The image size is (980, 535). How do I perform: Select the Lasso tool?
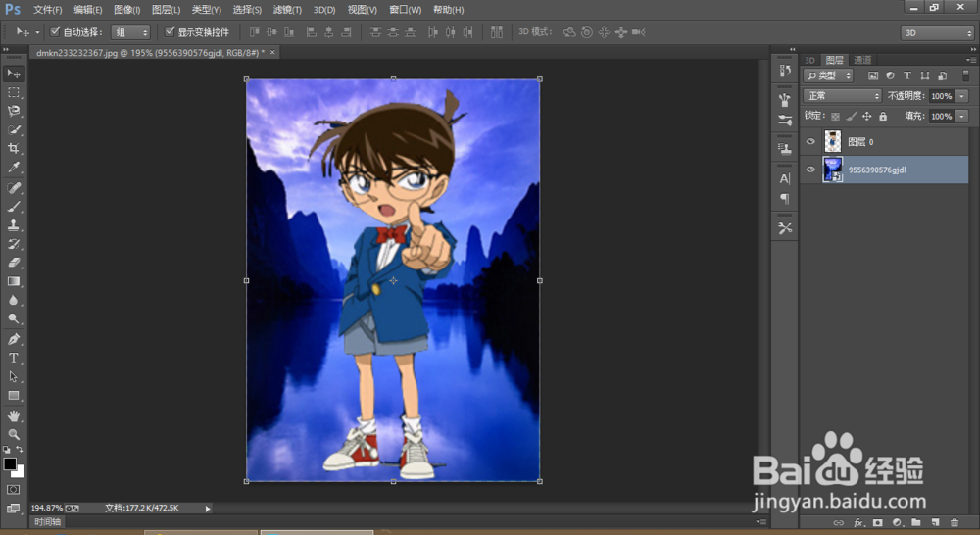(13, 112)
